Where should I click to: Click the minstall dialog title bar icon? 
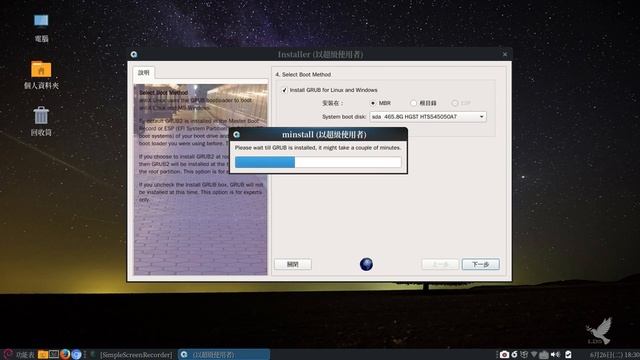(236, 134)
